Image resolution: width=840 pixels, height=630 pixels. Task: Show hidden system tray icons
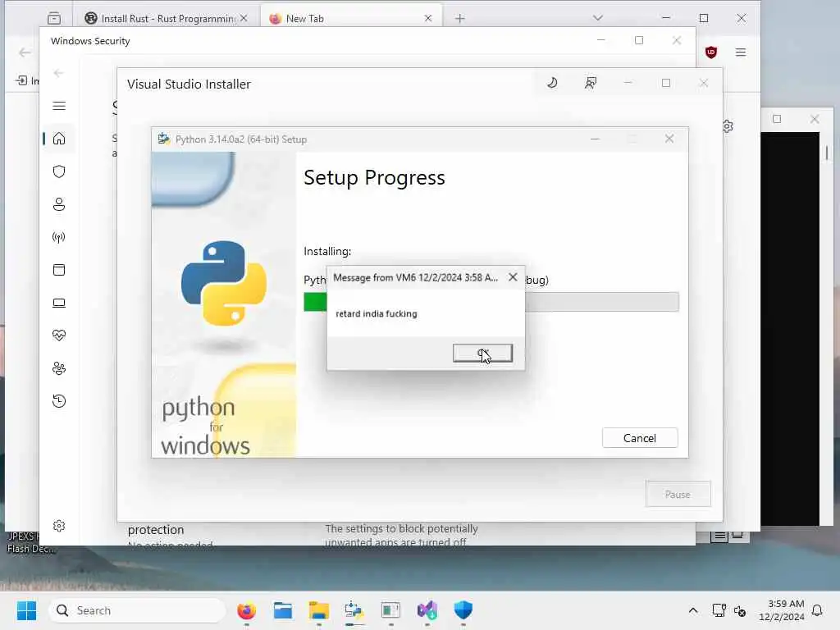692,610
